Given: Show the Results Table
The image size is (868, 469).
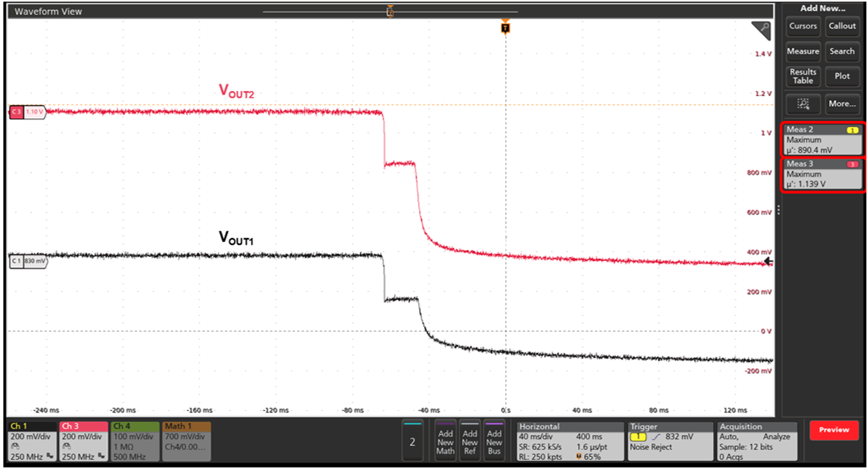Looking at the screenshot, I should click(x=803, y=76).
